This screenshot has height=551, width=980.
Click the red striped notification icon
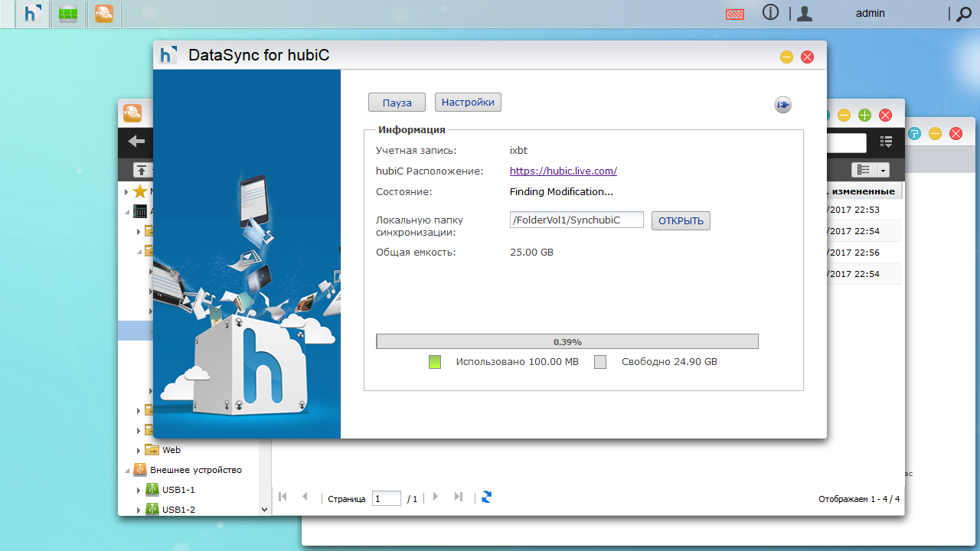[735, 14]
